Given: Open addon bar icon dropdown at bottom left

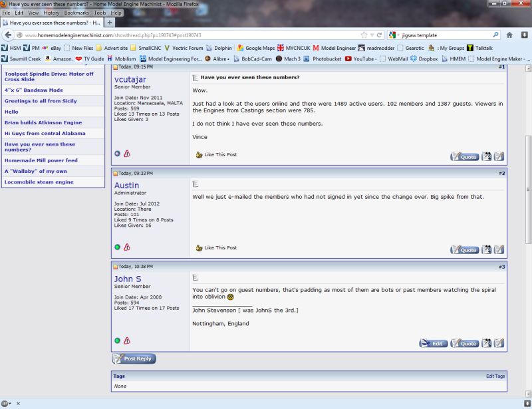Looking at the screenshot, I should point(6,404).
